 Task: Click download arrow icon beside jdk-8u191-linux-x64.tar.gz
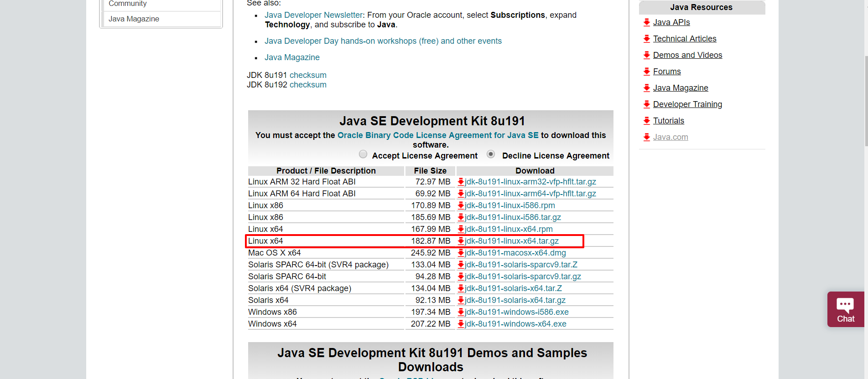[461, 241]
